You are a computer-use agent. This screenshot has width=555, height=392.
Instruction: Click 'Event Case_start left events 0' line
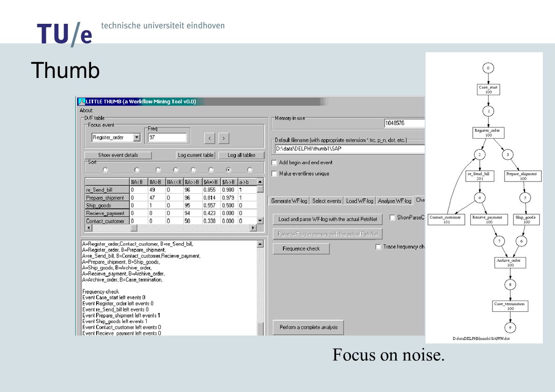(114, 298)
